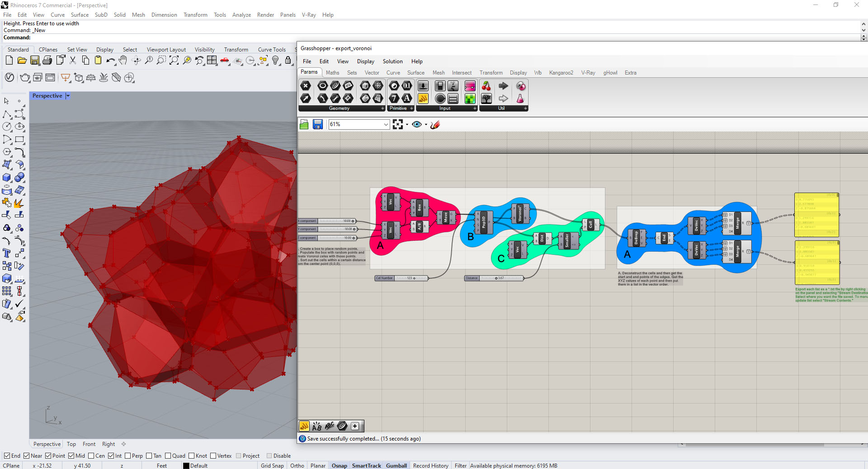Image resolution: width=868 pixels, height=469 pixels.
Task: Toggle the Near osnap checkbox
Action: (x=27, y=456)
